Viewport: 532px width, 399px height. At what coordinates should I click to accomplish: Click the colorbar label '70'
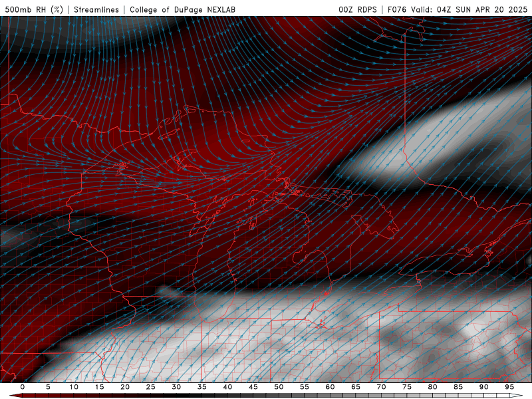381,387
